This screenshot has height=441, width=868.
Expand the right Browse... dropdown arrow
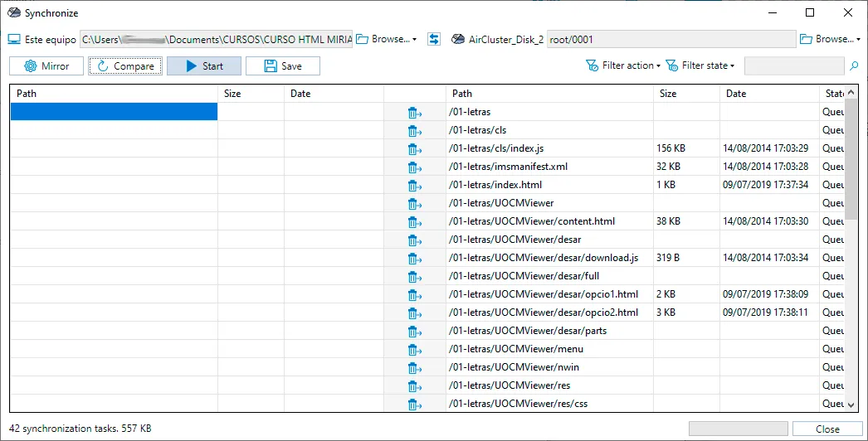click(858, 40)
